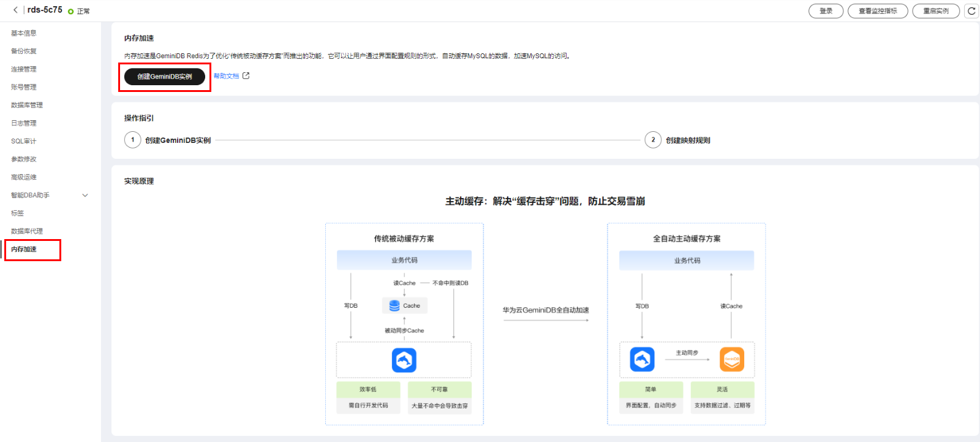Go back using the arrow beside rds-5c75
The height and width of the screenshot is (442, 980).
click(15, 10)
